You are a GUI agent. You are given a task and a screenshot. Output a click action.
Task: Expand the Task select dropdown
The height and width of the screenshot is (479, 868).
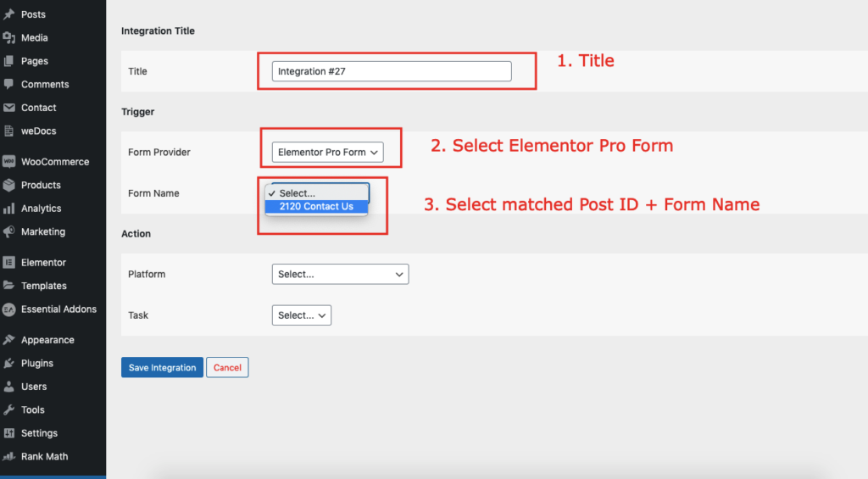(x=302, y=315)
